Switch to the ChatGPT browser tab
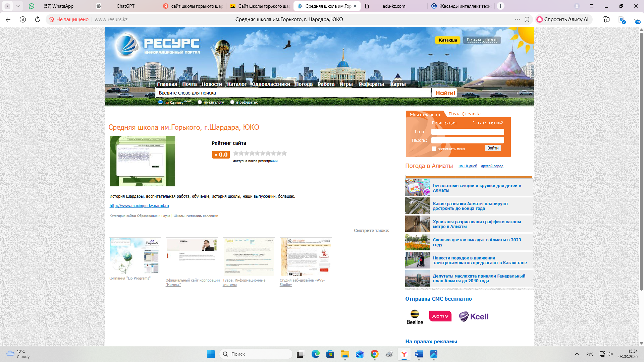 [125, 6]
